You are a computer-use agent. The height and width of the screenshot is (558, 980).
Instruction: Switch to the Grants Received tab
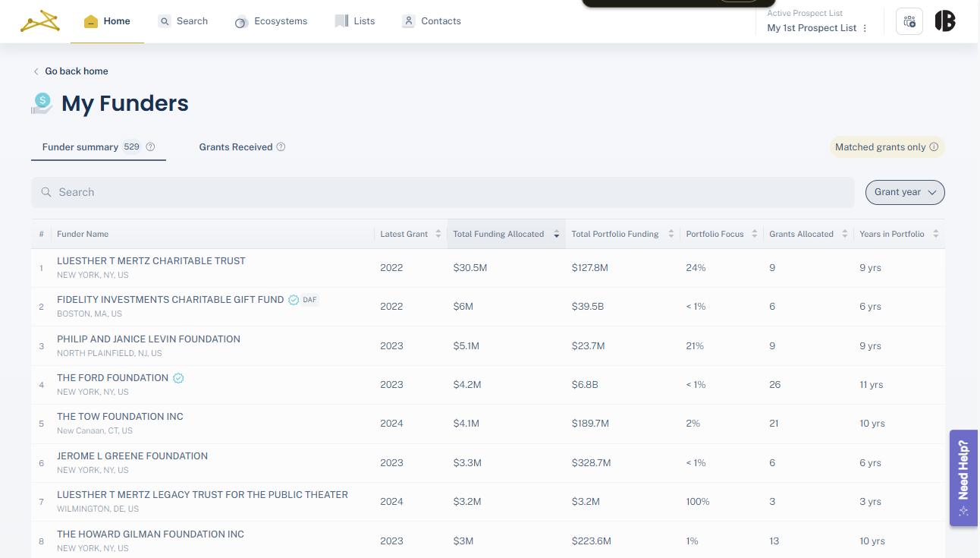236,147
